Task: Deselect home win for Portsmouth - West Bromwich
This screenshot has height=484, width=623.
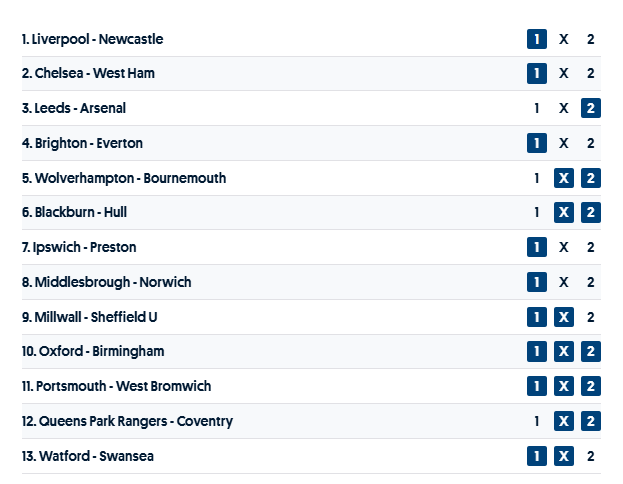Action: coord(537,386)
